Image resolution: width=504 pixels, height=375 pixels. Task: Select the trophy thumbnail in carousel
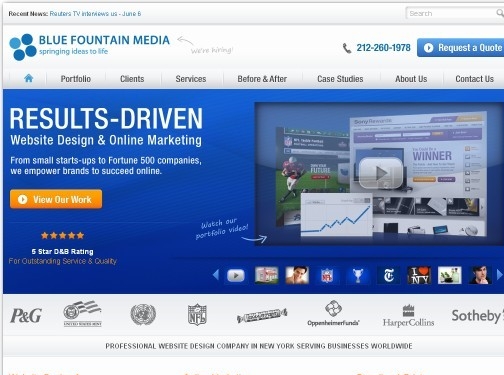[x=358, y=275]
